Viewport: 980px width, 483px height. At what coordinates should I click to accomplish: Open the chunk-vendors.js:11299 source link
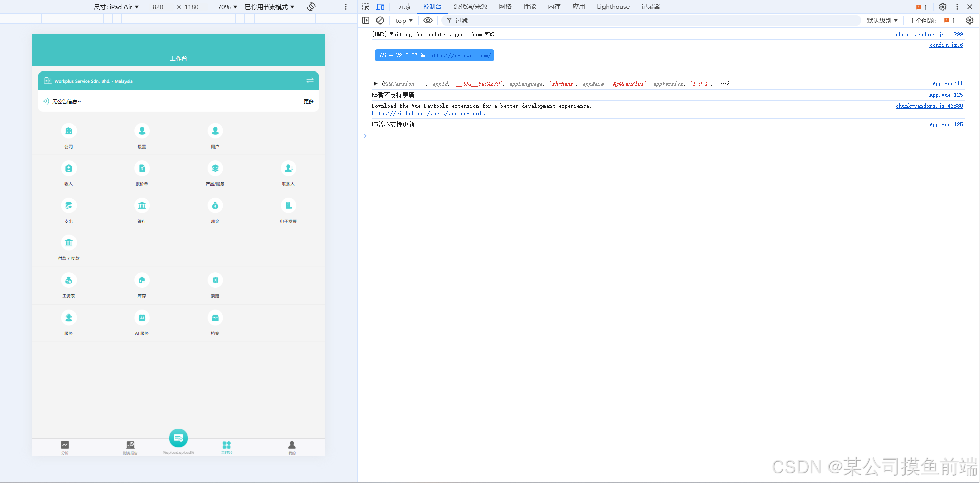coord(929,34)
